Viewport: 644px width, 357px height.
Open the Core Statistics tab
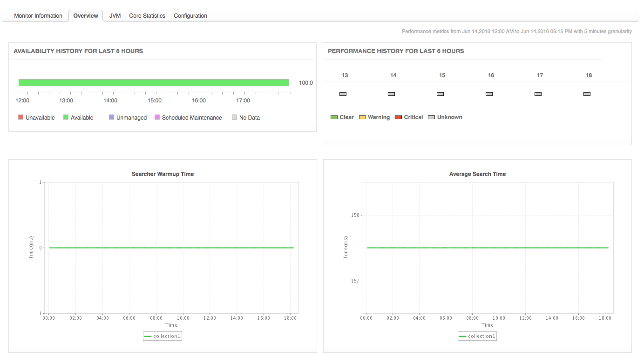147,16
